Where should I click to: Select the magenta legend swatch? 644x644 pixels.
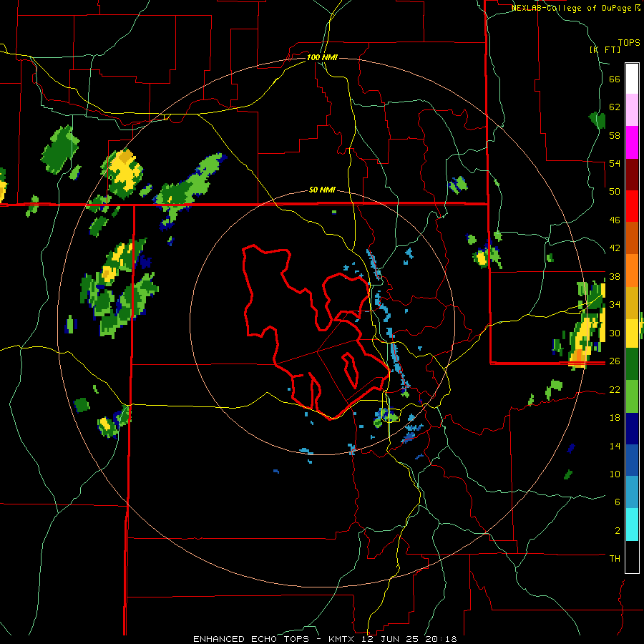click(x=632, y=142)
